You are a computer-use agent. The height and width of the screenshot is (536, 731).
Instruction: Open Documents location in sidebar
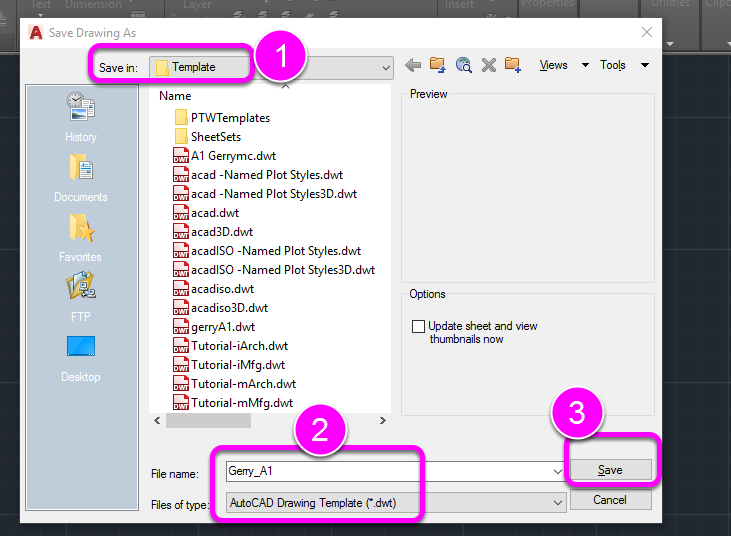(x=81, y=178)
